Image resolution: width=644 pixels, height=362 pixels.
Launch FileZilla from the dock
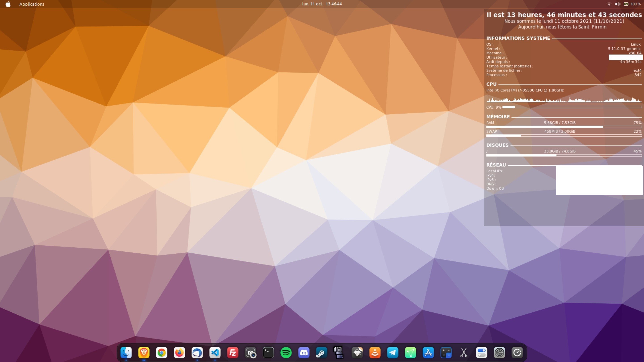pyautogui.click(x=233, y=353)
